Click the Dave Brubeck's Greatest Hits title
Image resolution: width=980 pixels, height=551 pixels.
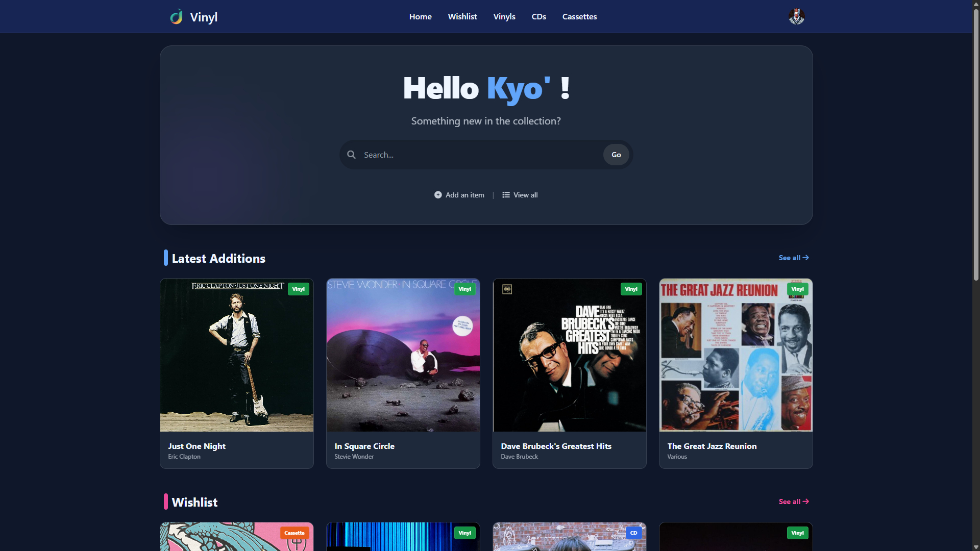tap(556, 446)
